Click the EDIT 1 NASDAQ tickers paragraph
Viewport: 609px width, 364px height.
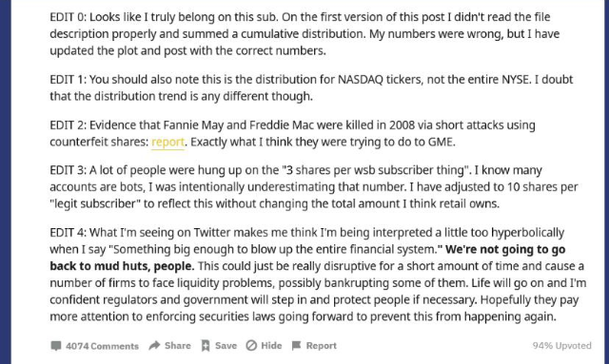point(311,87)
